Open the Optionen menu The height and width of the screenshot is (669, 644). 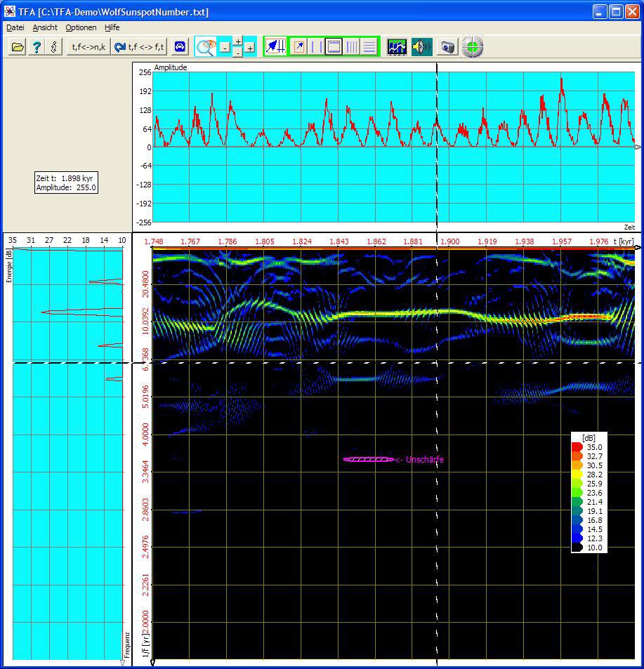click(81, 27)
